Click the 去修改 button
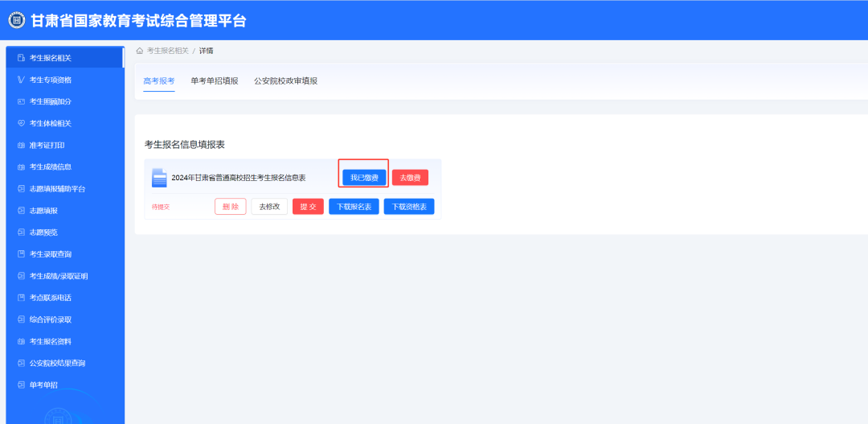The image size is (868, 424). pos(269,207)
